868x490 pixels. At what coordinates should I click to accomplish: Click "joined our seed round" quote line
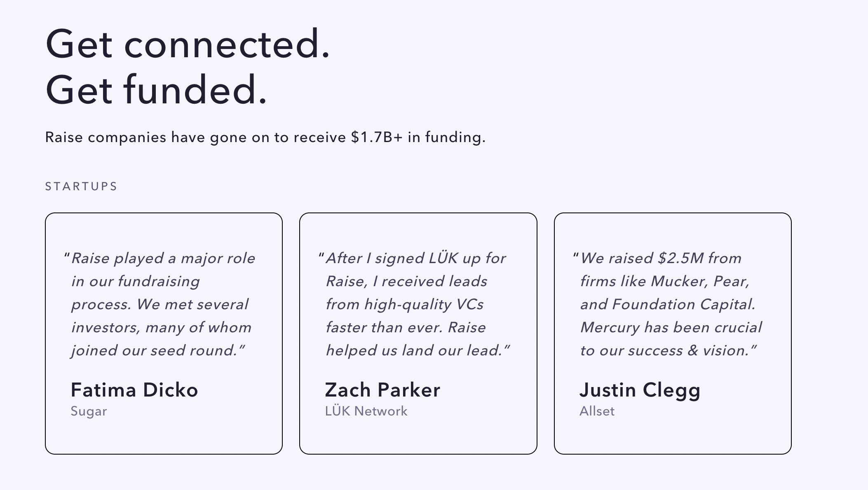point(158,350)
